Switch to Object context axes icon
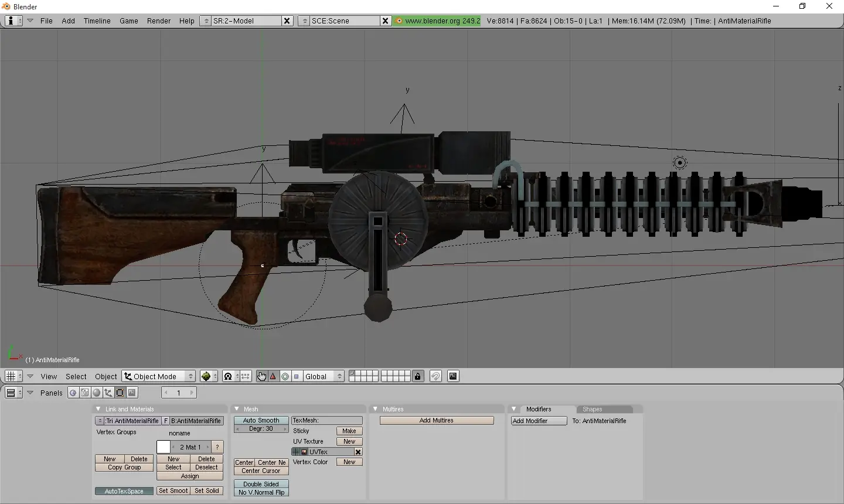Image resolution: width=844 pixels, height=504 pixels. (x=108, y=393)
